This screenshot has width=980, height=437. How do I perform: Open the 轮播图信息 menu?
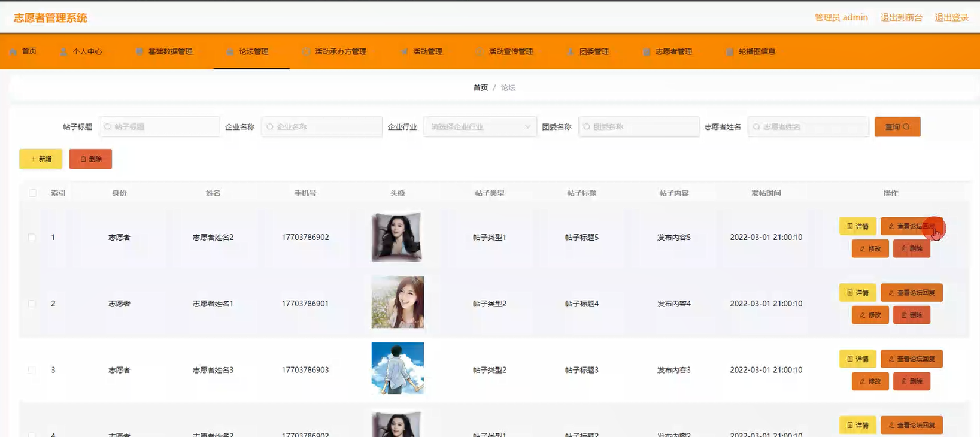(750, 51)
